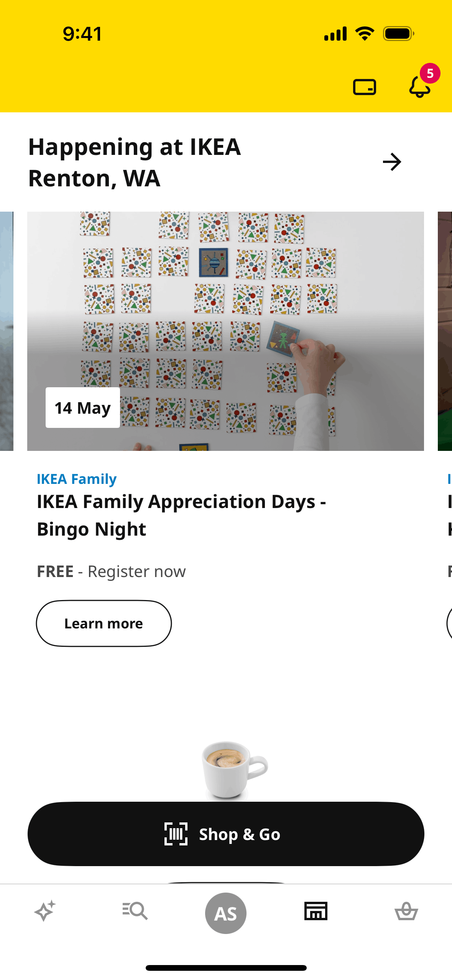This screenshot has height=980, width=452.
Task: Show the next event card on right
Action: pos(445,331)
